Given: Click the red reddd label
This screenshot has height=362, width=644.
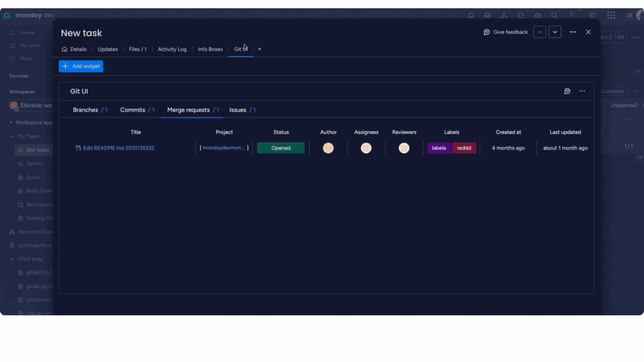Looking at the screenshot, I should pyautogui.click(x=464, y=148).
